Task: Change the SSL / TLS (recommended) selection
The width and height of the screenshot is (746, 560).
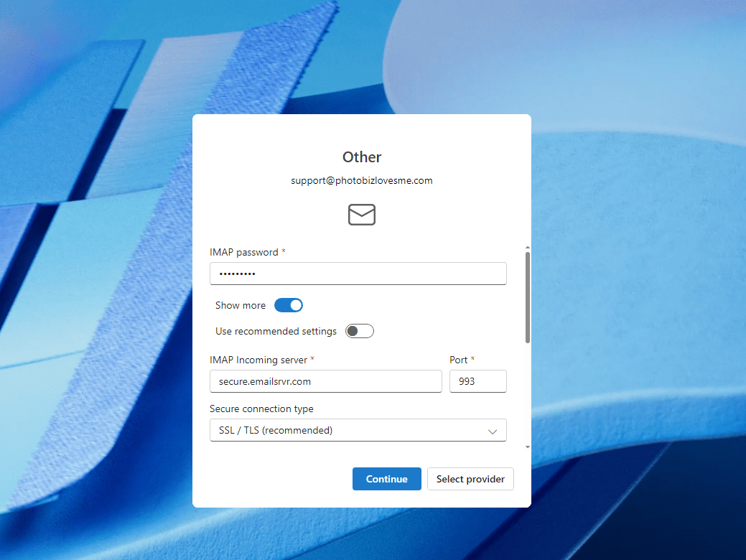Action: (358, 430)
